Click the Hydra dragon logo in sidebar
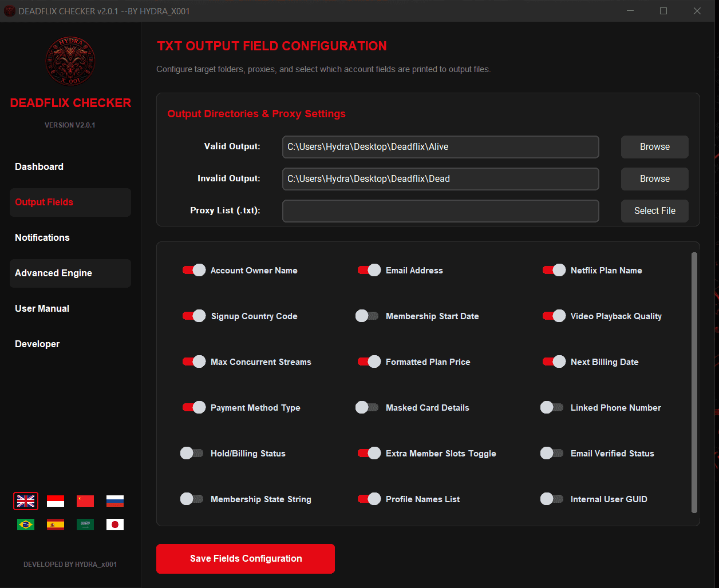The height and width of the screenshot is (588, 719). pyautogui.click(x=70, y=62)
